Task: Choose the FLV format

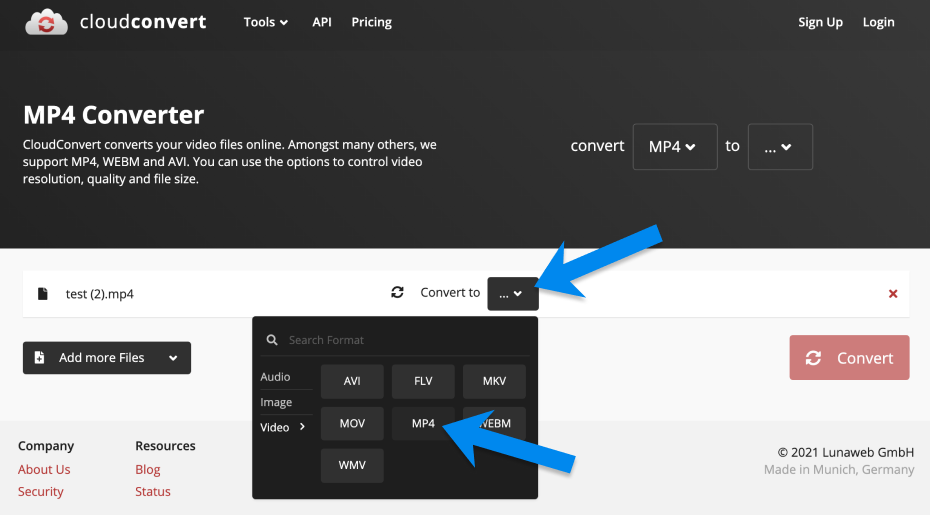Action: point(423,381)
